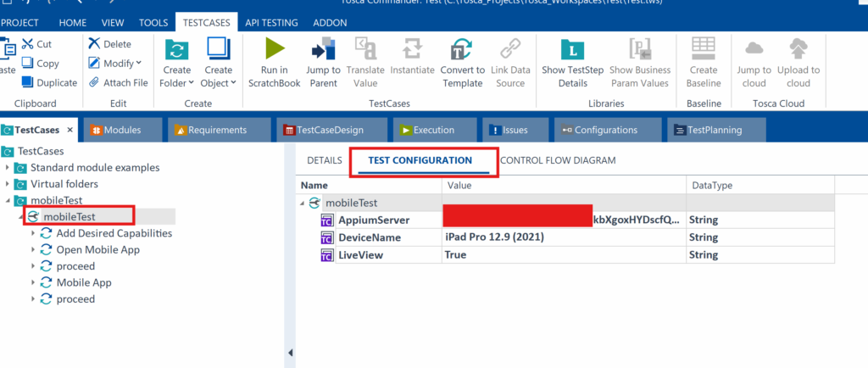Open the ADDON ribbon tab
Viewport: 868px width, 368px height.
(330, 23)
